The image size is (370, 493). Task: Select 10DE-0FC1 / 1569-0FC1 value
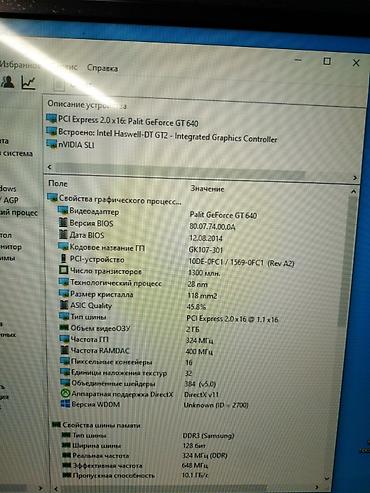(241, 262)
